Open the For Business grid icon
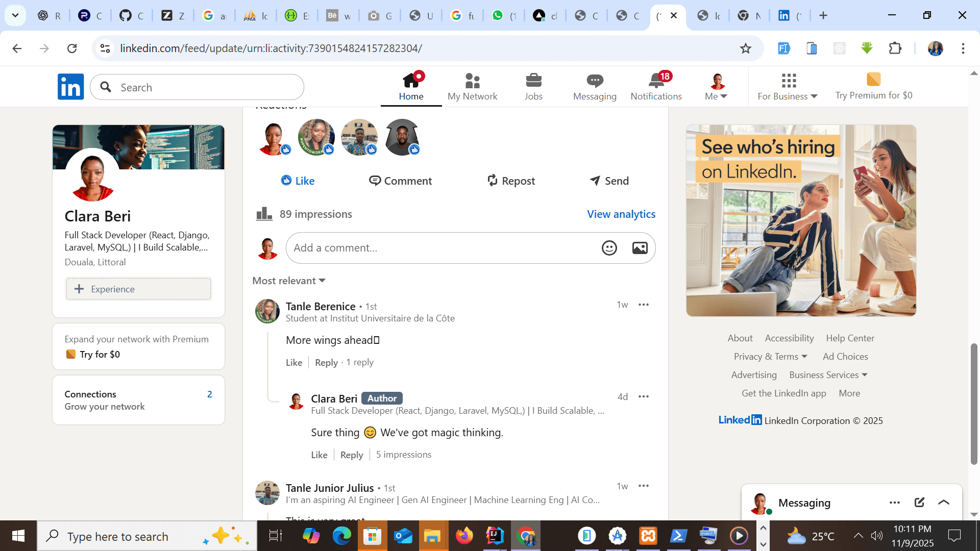The width and height of the screenshot is (980, 551). 788,82
